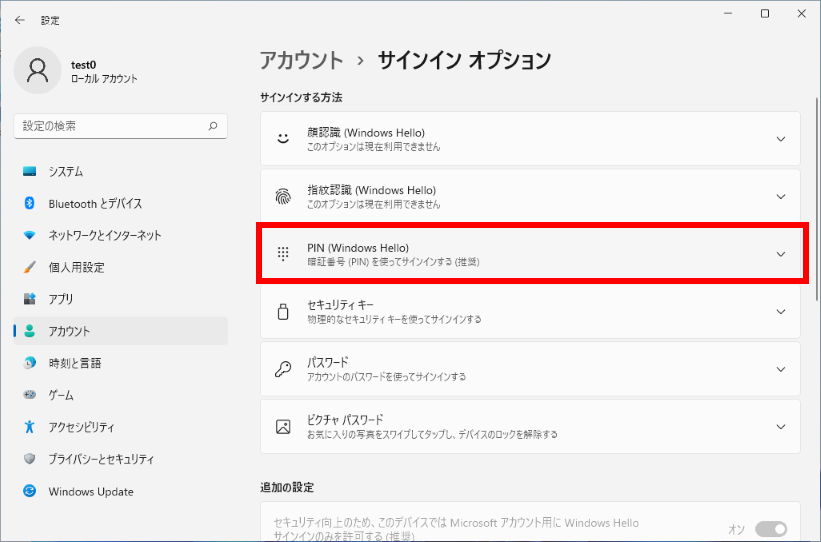Click the セキュリティ キー USB key icon
The width and height of the screenshot is (821, 542).
[x=283, y=311]
